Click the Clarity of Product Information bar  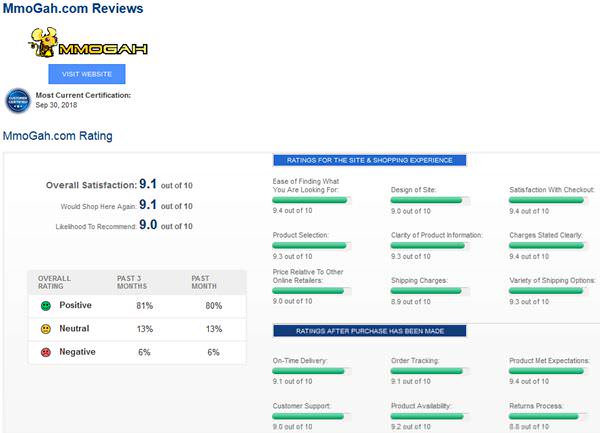(x=430, y=246)
